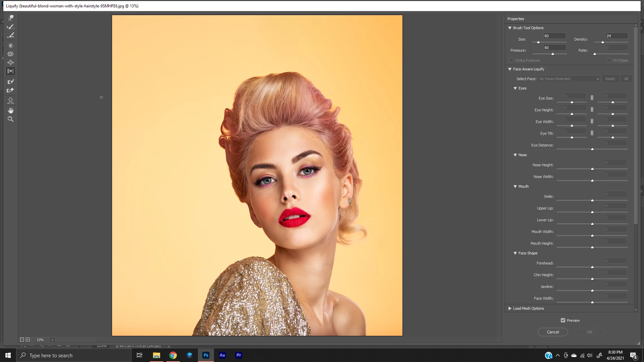
Task: Uncheck the Preview checkbox
Action: point(563,320)
